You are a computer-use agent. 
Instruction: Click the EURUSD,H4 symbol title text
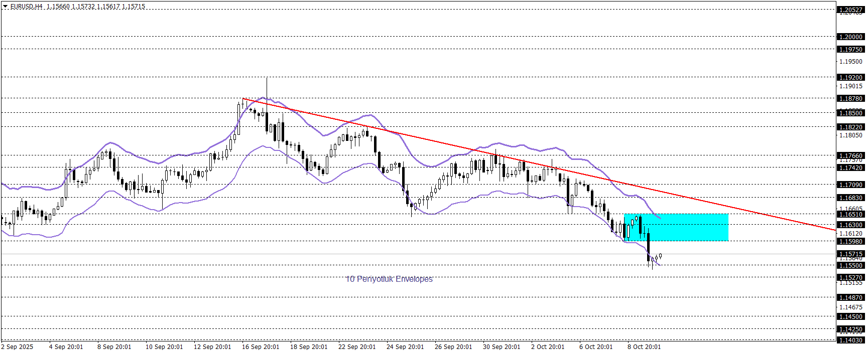[26, 7]
